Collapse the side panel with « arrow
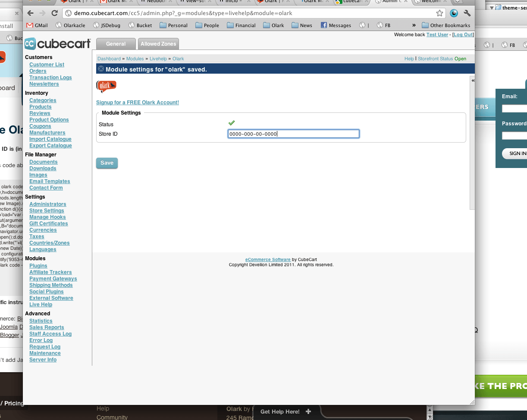 (x=473, y=81)
